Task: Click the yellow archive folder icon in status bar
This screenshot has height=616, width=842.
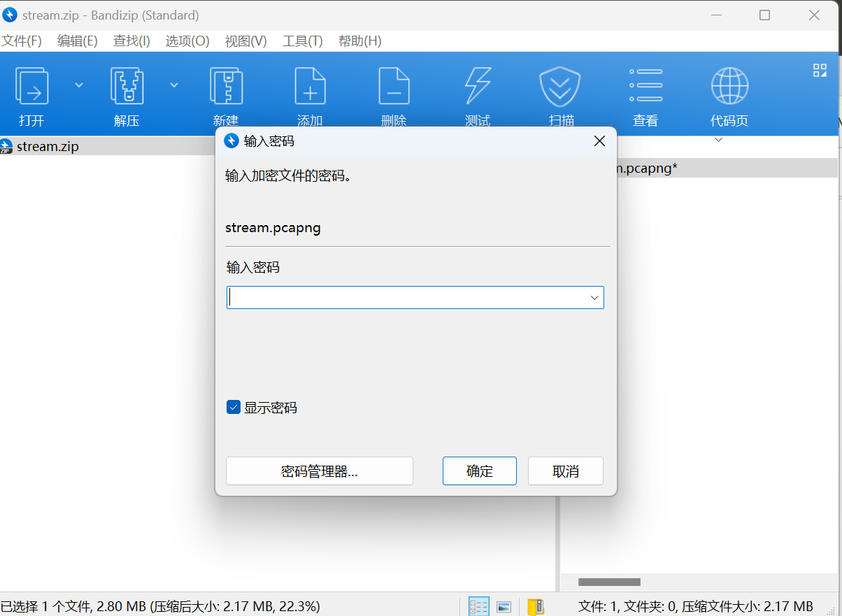Action: click(x=536, y=606)
